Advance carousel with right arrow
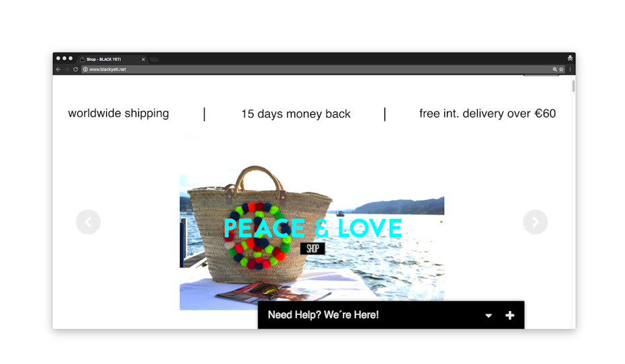Image resolution: width=625 pixels, height=364 pixels. 536,222
